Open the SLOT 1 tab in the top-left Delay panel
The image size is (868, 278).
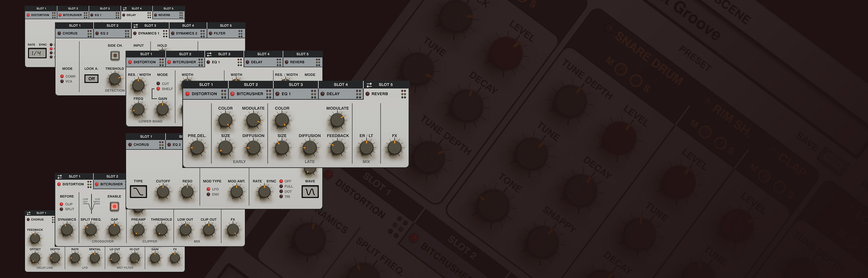(x=41, y=8)
